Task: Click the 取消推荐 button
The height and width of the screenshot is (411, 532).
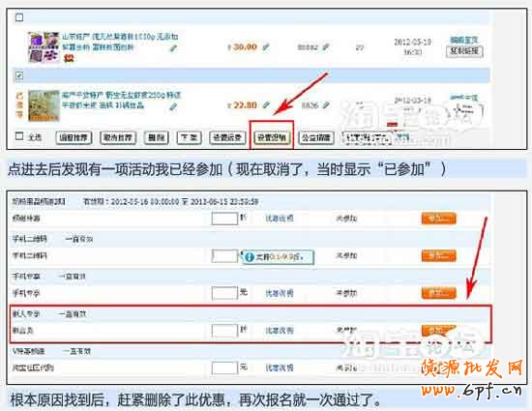Action: point(118,137)
